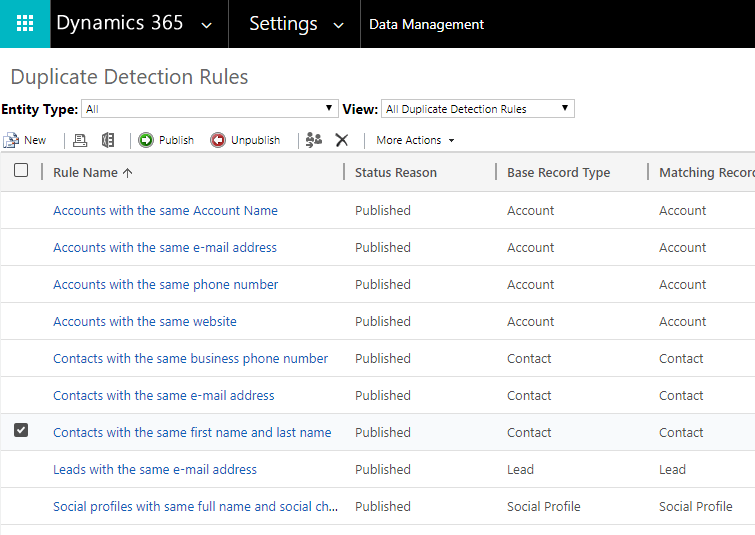Viewport: 755px width, 535px height.
Task: Open the View dropdown list
Action: (477, 109)
